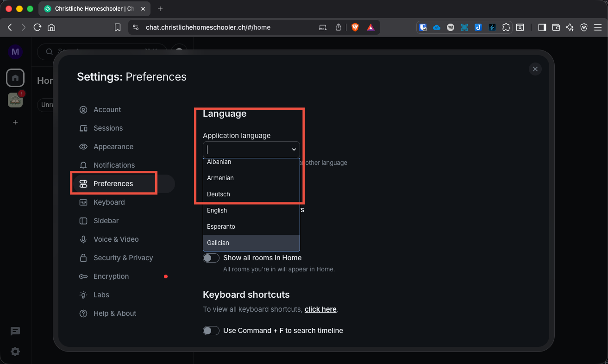Click the Brave Rewards triangle icon
This screenshot has height=364, width=608.
pos(371,27)
